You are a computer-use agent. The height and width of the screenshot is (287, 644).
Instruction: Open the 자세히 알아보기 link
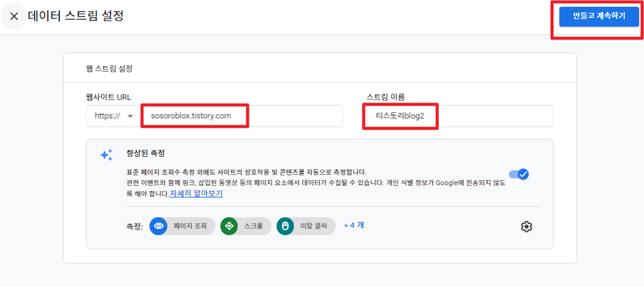tap(196, 193)
